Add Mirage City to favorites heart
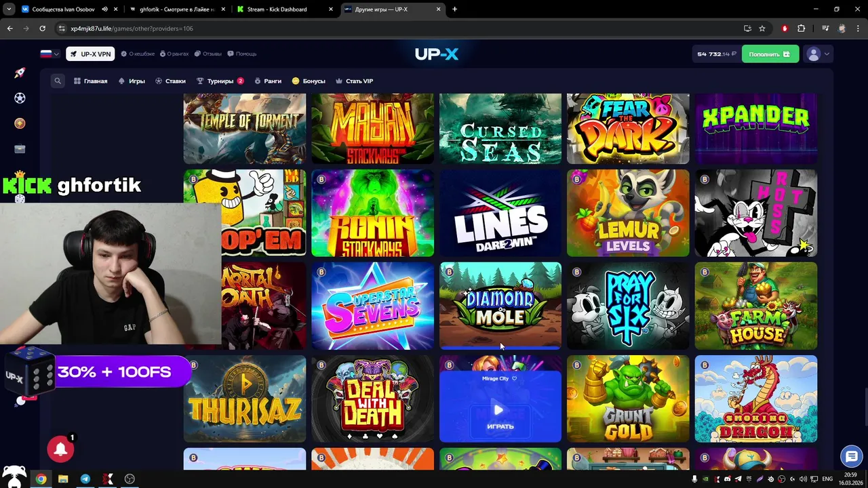This screenshot has width=868, height=488. coord(514,378)
